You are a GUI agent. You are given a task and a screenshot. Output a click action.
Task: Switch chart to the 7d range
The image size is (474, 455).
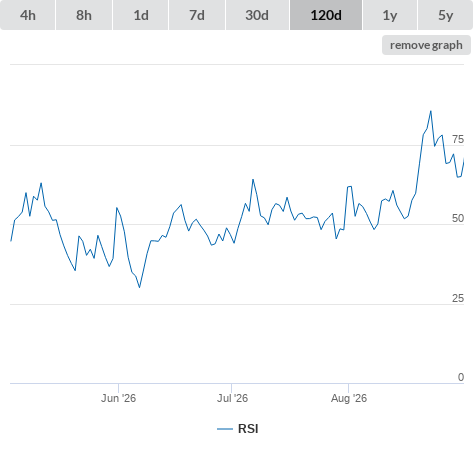(x=197, y=15)
